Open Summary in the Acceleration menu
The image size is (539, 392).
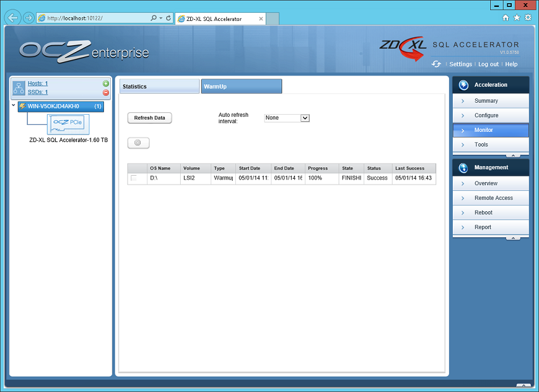click(491, 101)
